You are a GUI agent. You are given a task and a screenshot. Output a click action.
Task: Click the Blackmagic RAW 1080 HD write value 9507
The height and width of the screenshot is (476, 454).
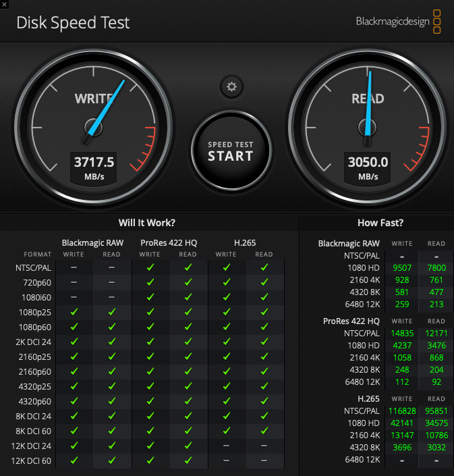point(402,268)
